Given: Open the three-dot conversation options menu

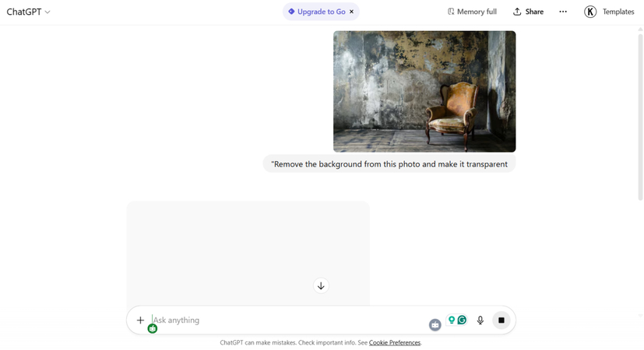Looking at the screenshot, I should coord(563,12).
